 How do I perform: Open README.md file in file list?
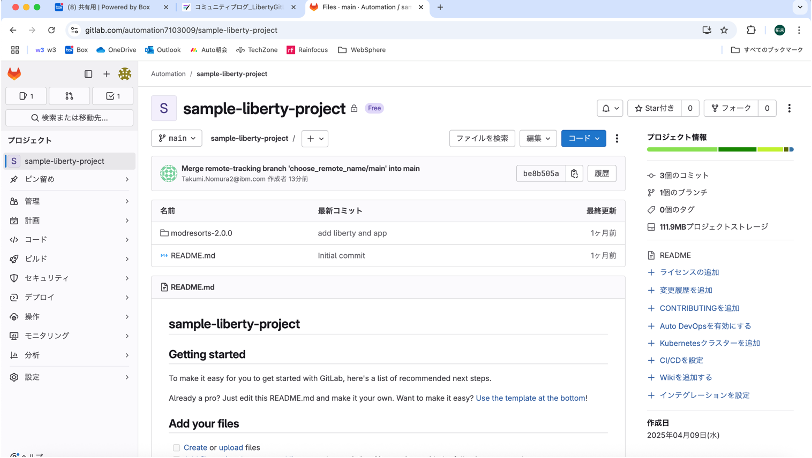193,255
